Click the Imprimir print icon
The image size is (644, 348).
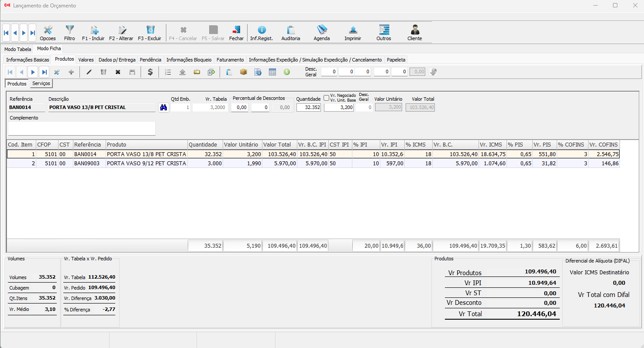[x=352, y=32]
